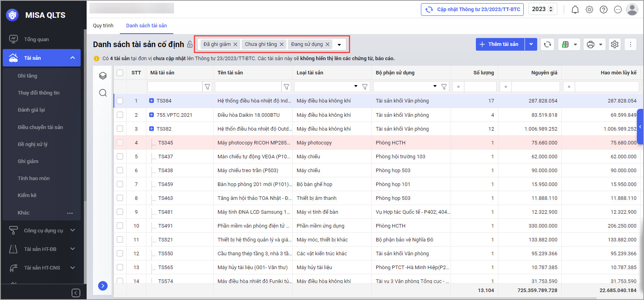Switch to the Quy trình tab
Screen dimensions: 644x300
[103, 25]
